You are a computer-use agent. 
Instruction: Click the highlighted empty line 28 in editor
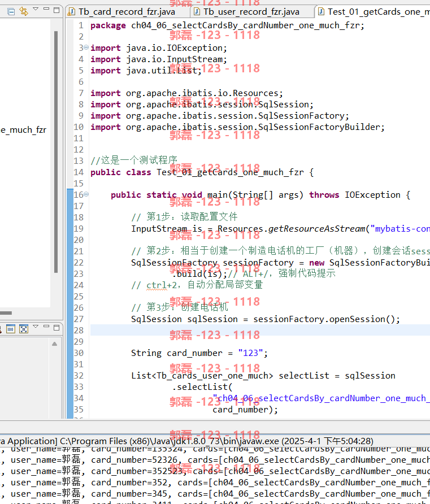click(x=260, y=330)
